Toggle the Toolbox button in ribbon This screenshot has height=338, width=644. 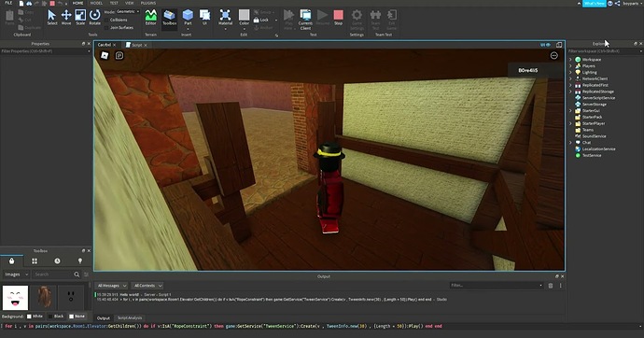click(169, 18)
